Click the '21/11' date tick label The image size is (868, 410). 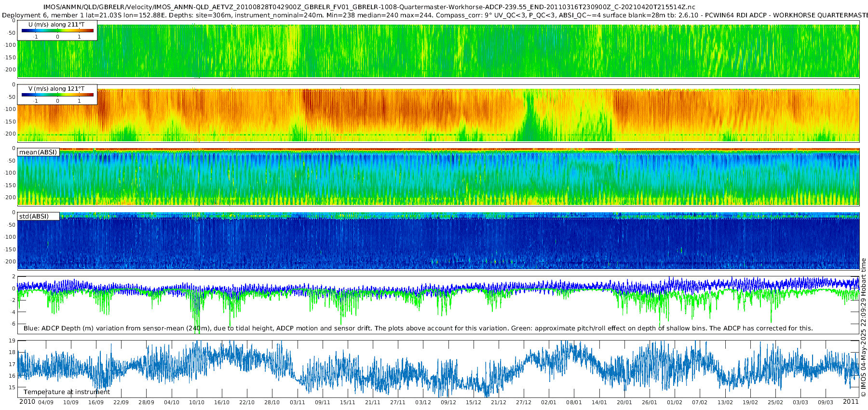point(373,402)
